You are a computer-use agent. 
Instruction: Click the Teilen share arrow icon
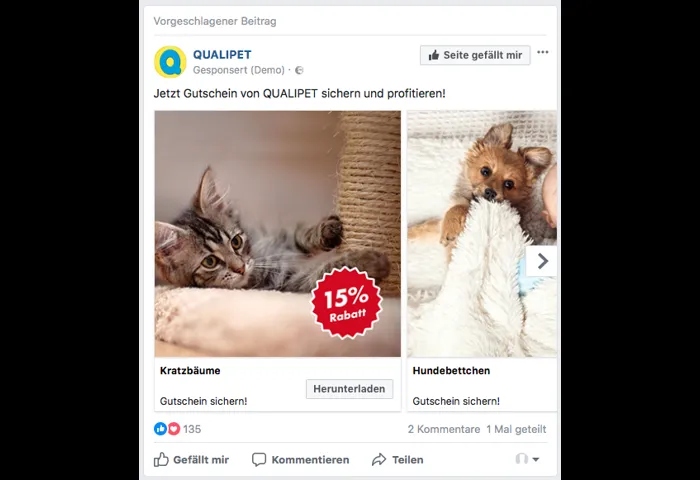tap(379, 459)
